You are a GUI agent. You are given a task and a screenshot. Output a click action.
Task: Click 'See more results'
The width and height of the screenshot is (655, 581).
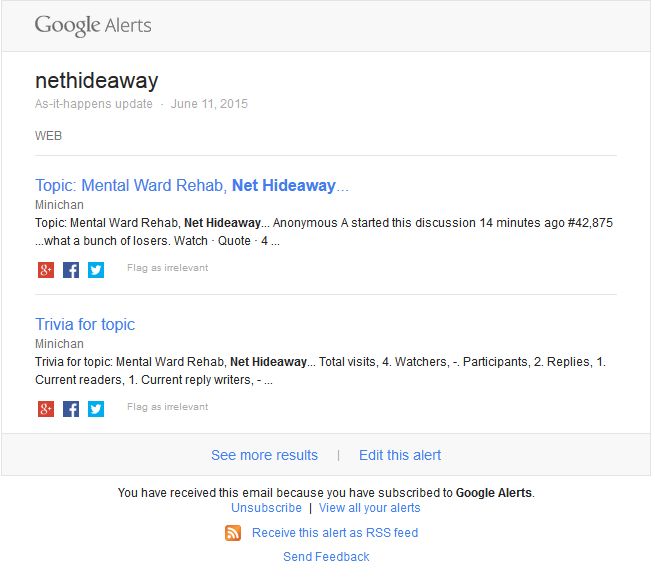[264, 455]
